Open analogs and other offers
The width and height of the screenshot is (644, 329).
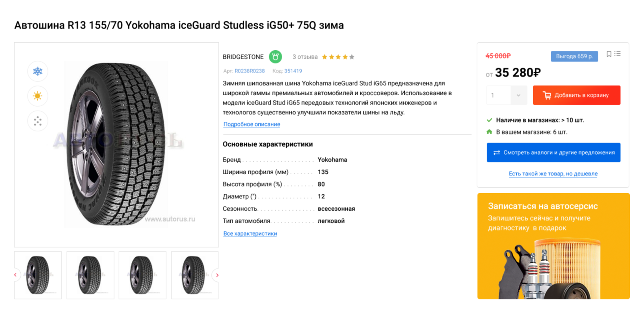[553, 152]
